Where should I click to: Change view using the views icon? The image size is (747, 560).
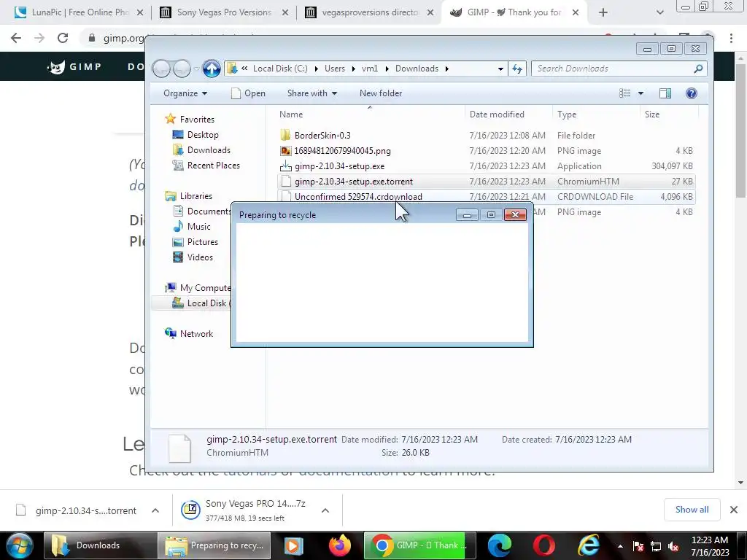point(624,93)
